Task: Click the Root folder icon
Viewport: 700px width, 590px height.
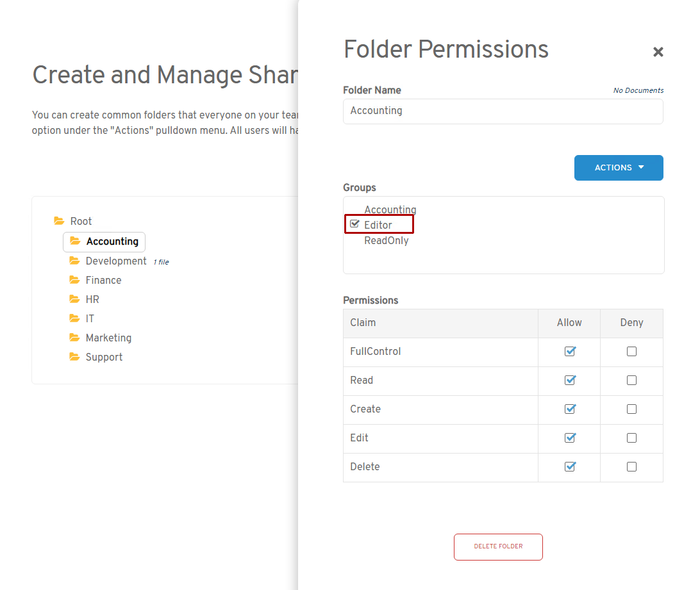Action: (59, 221)
